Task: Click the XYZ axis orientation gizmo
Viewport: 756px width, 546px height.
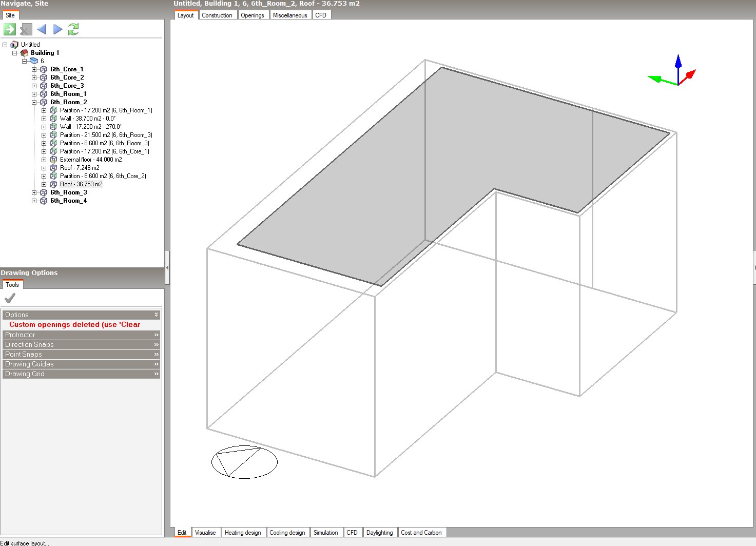Action: click(x=675, y=73)
